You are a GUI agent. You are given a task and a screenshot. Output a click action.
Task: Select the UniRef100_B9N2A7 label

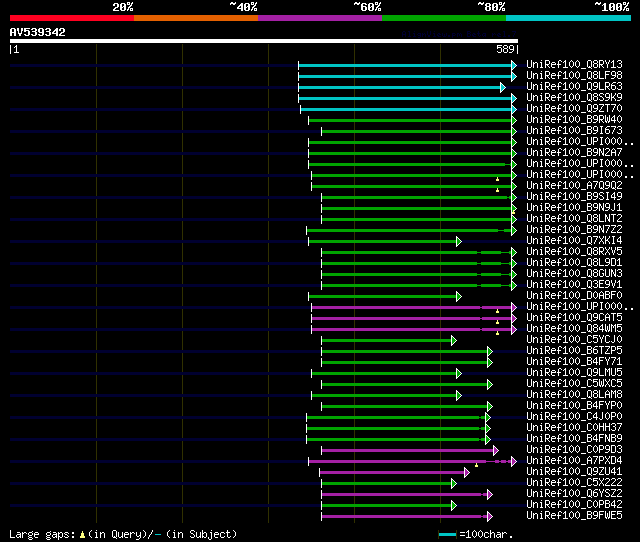click(574, 153)
